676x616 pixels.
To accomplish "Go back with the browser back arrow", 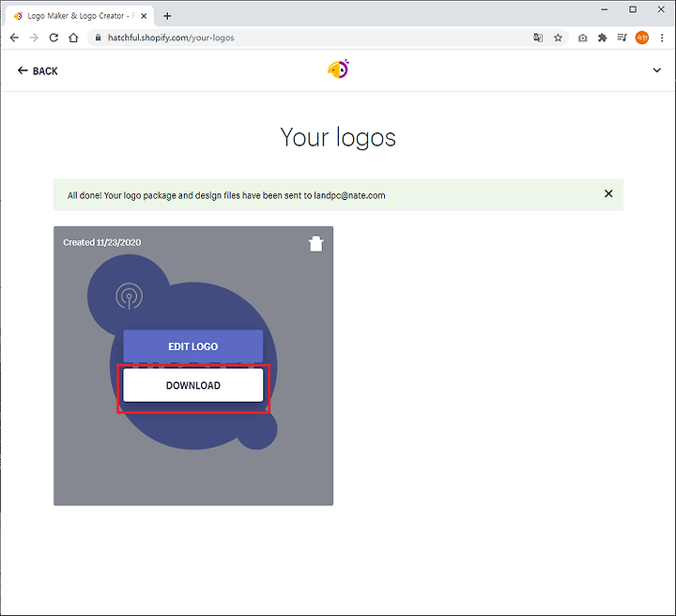I will pyautogui.click(x=14, y=38).
